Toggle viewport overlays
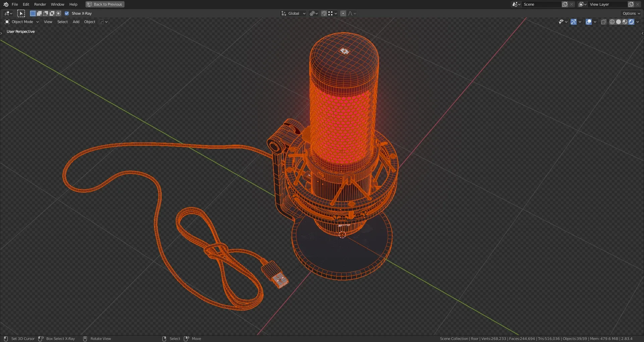 [589, 22]
